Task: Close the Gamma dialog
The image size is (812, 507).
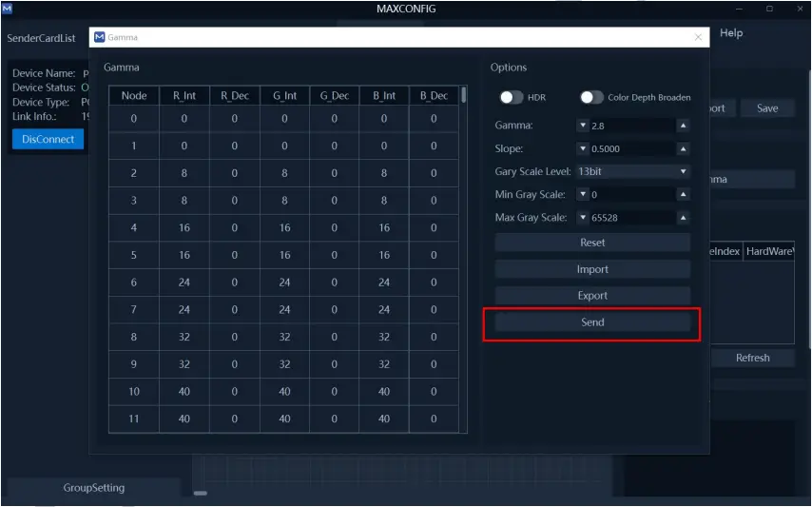Action: [x=698, y=37]
